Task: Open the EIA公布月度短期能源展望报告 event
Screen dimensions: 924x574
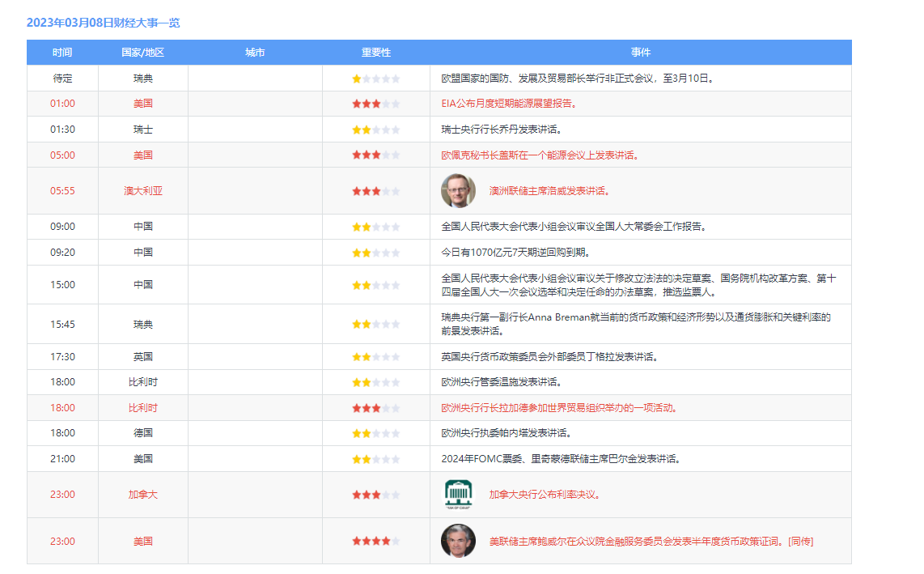Action: [x=509, y=104]
